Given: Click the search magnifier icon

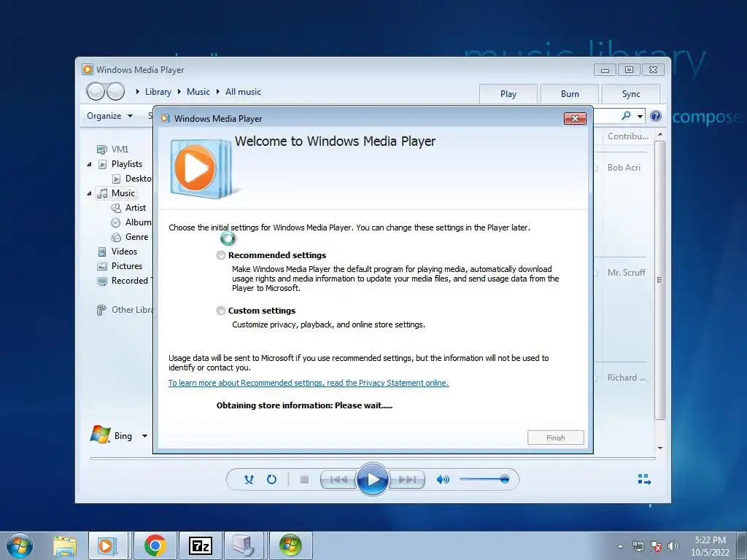Looking at the screenshot, I should click(x=626, y=115).
